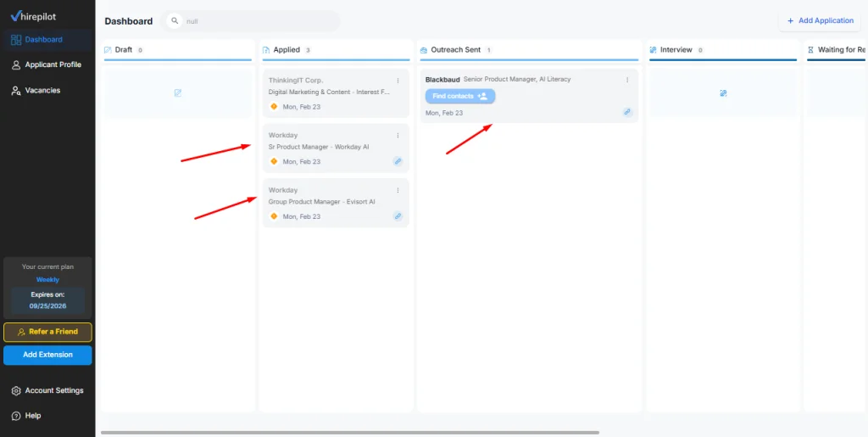
Task: Click the Applied column header icon
Action: 266,50
